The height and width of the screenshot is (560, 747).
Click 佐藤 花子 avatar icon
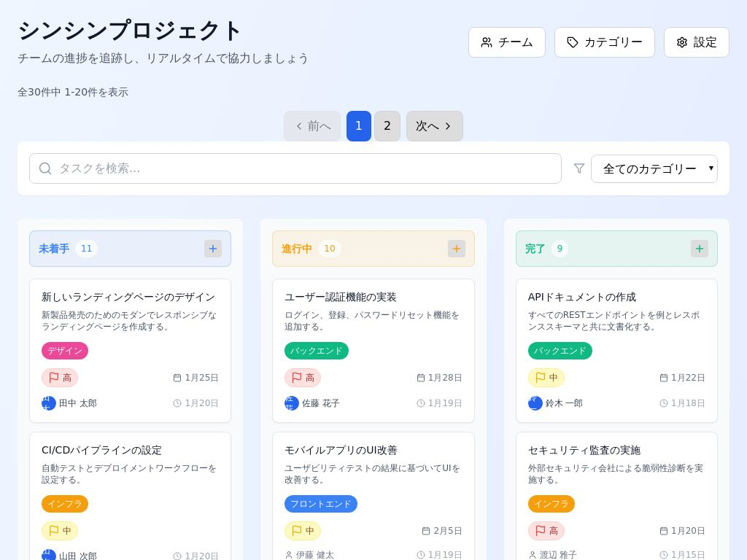(292, 403)
